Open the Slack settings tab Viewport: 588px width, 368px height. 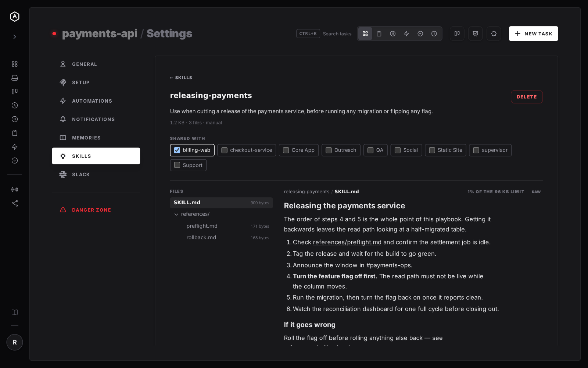click(x=96, y=174)
